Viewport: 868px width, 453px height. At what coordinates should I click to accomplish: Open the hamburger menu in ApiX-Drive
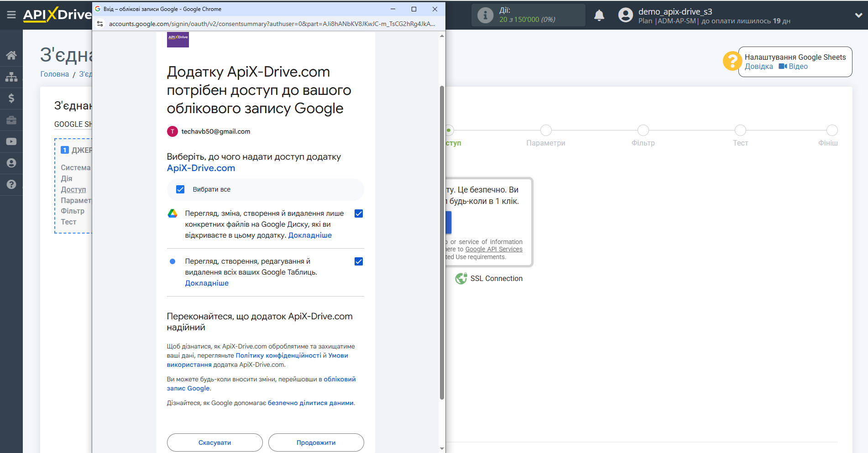click(11, 15)
